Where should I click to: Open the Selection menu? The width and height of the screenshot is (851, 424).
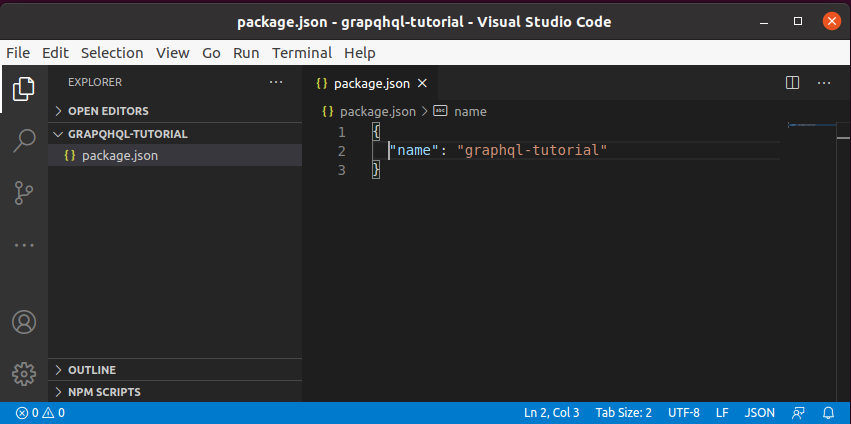click(x=112, y=53)
